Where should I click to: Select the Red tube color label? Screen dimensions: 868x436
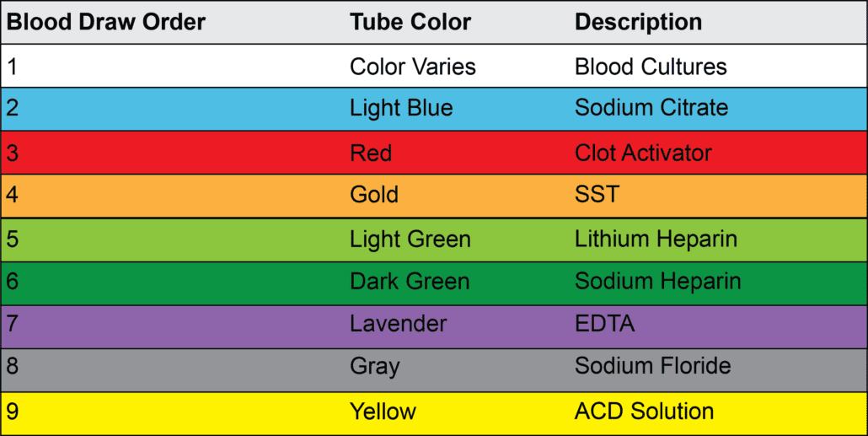point(371,153)
